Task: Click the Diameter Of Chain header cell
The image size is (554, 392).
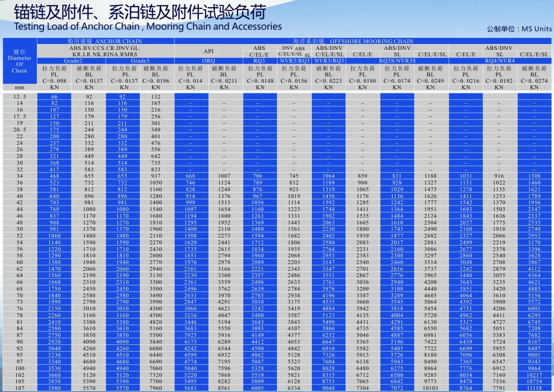Action: [20, 61]
